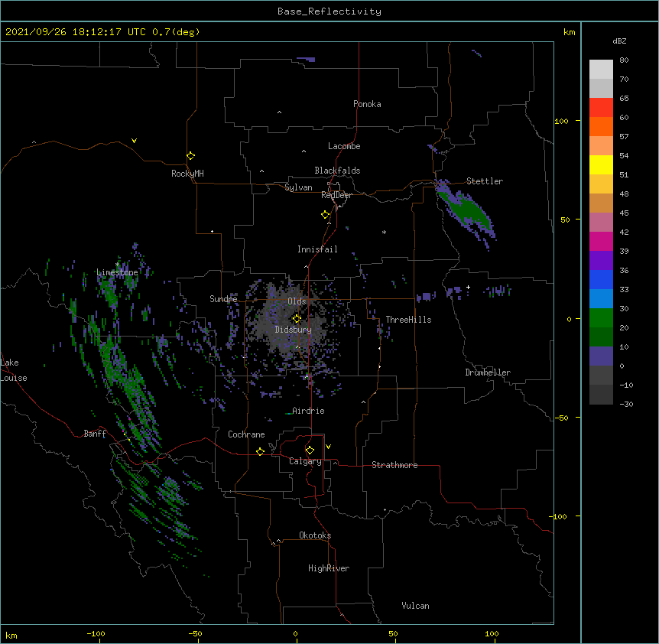Click the Cochrane city label
Screen dimensions: 659x644
point(246,434)
